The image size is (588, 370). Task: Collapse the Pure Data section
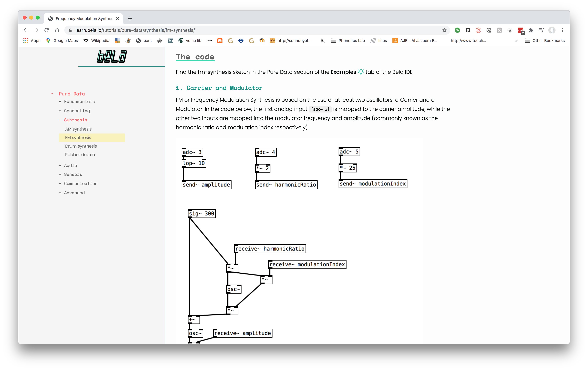(72, 94)
